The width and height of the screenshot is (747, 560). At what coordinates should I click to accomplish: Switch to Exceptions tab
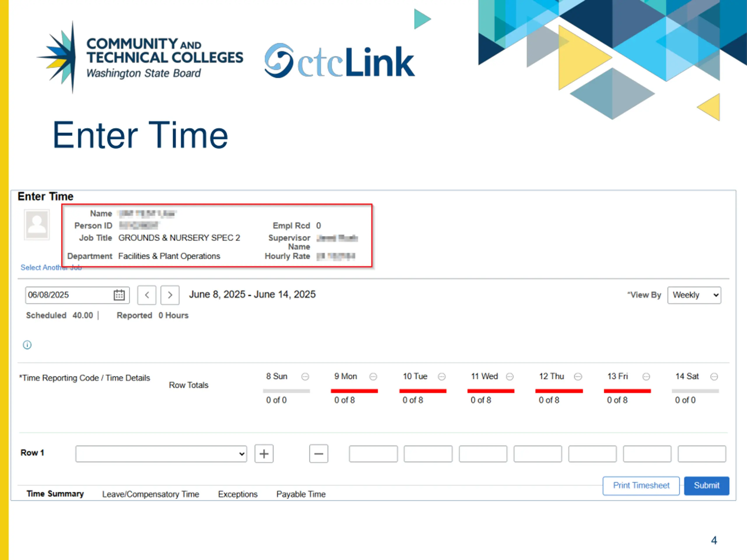[238, 494]
